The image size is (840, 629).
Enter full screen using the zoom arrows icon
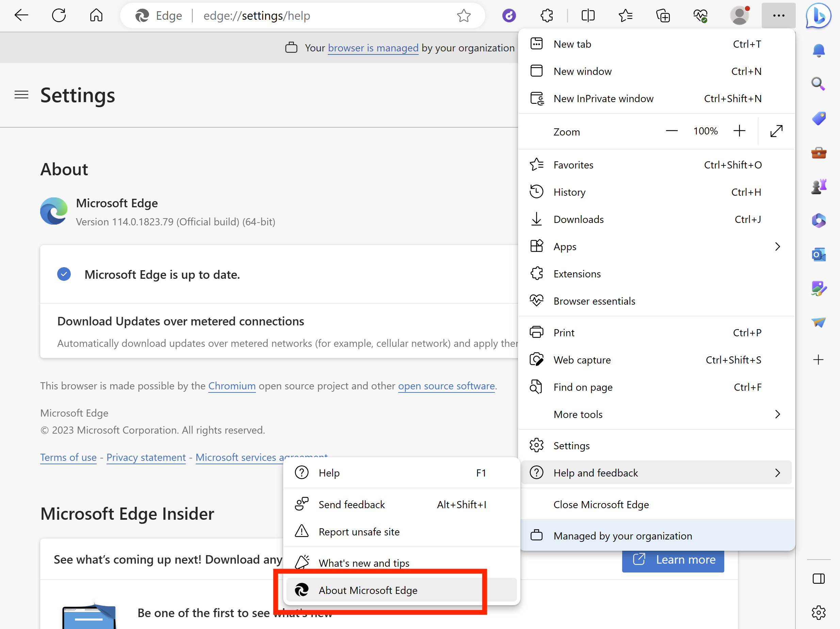[x=776, y=131]
